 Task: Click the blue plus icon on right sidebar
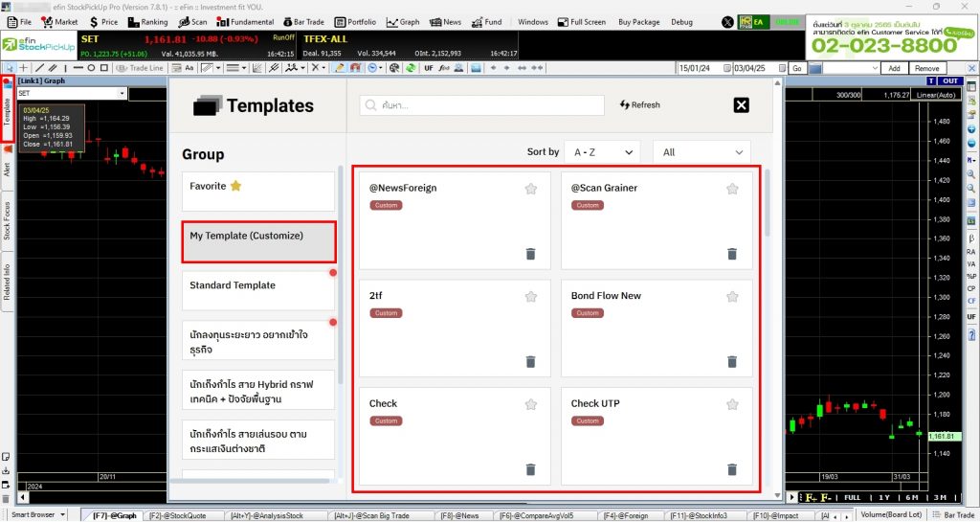pos(971,128)
